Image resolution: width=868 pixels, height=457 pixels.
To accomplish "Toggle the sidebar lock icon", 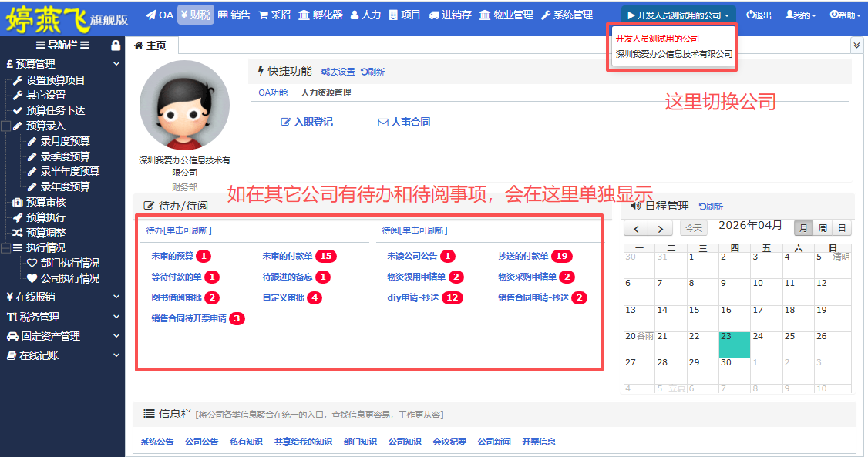I will point(117,44).
